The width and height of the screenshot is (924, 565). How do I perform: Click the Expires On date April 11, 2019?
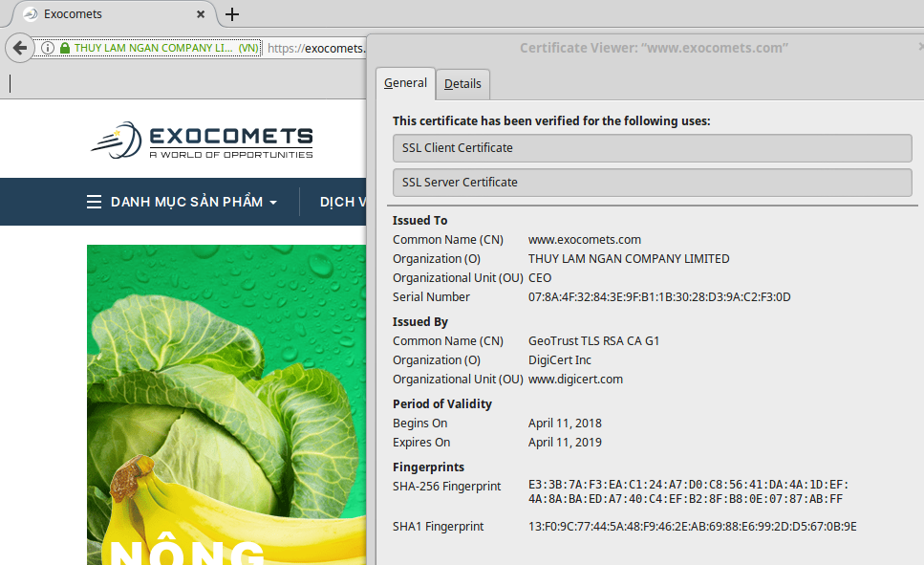click(x=565, y=443)
